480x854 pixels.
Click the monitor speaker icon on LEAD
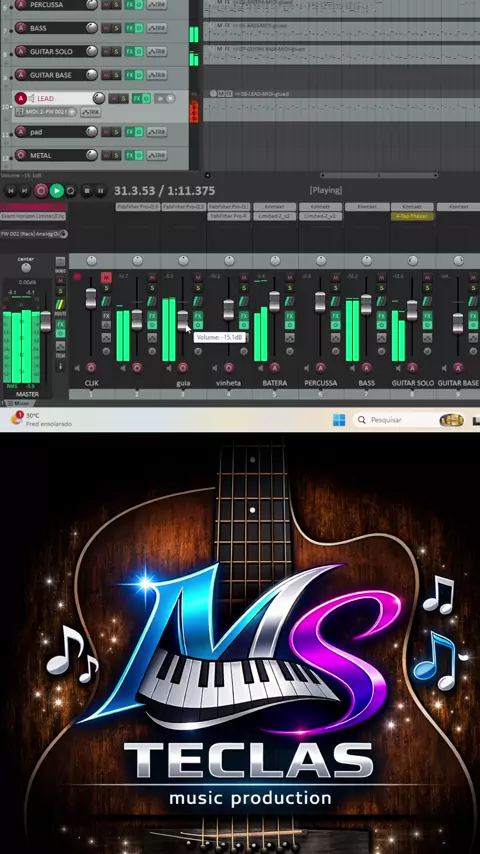click(31, 99)
